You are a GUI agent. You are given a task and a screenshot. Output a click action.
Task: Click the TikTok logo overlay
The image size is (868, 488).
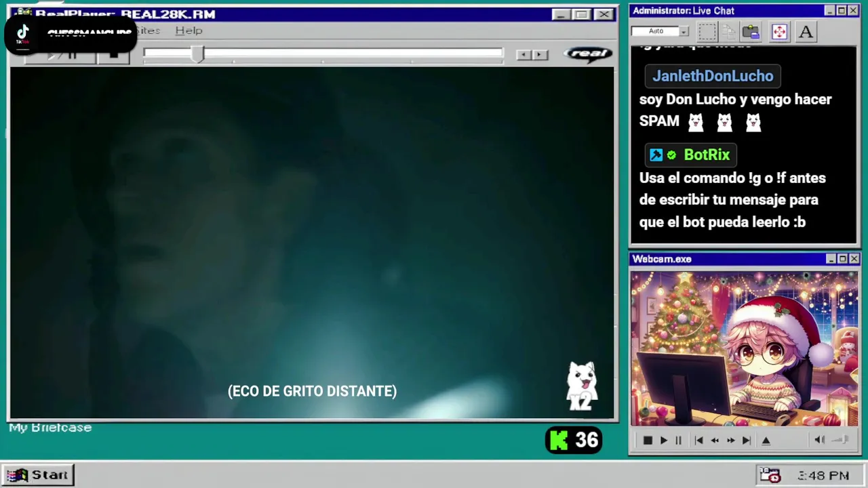(23, 34)
